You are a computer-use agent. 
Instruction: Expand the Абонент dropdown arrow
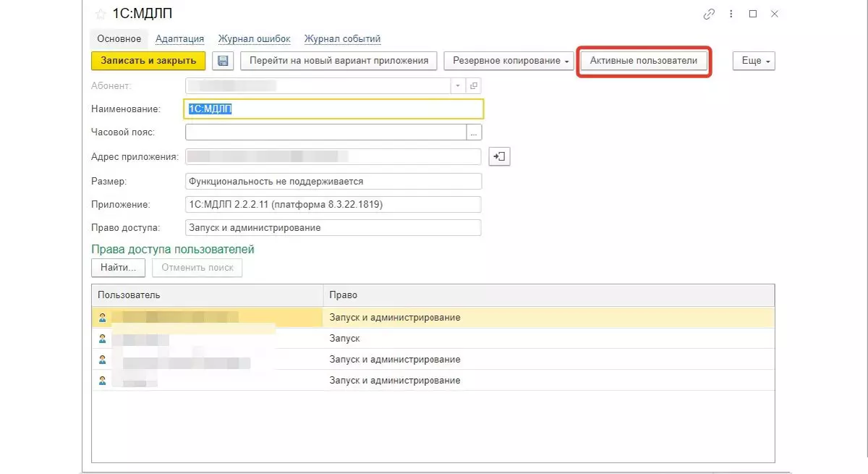(458, 86)
